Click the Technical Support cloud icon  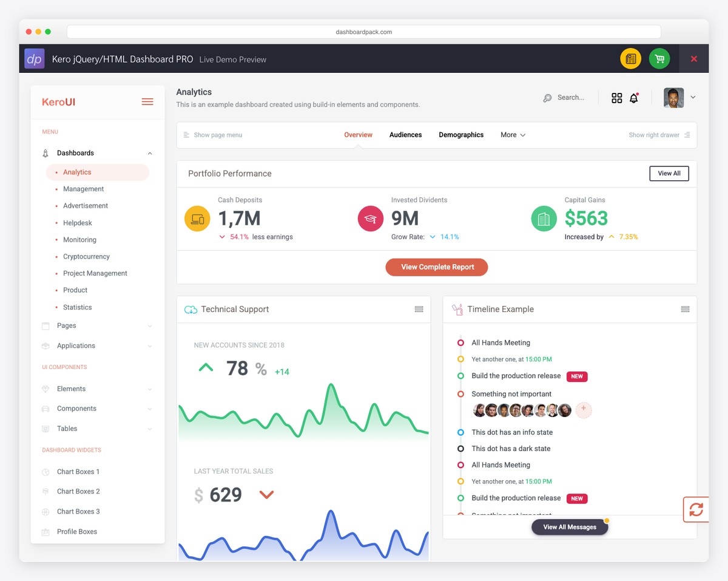click(x=190, y=309)
